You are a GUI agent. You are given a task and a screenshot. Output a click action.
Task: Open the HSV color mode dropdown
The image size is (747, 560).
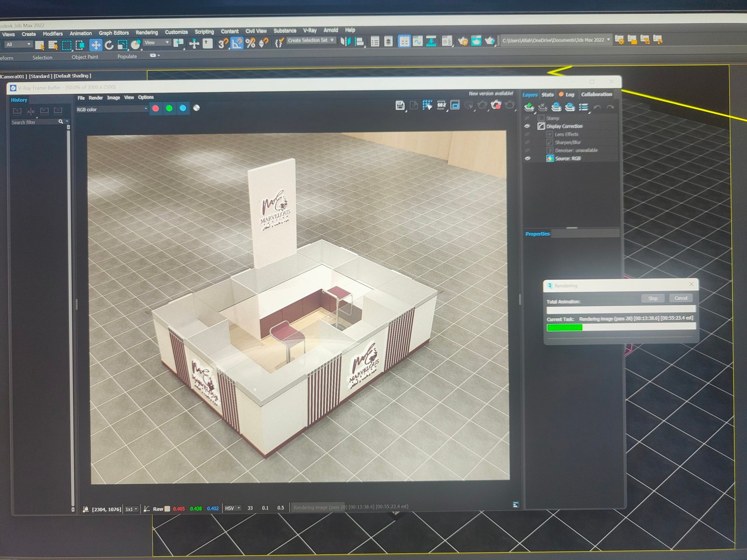coord(233,508)
